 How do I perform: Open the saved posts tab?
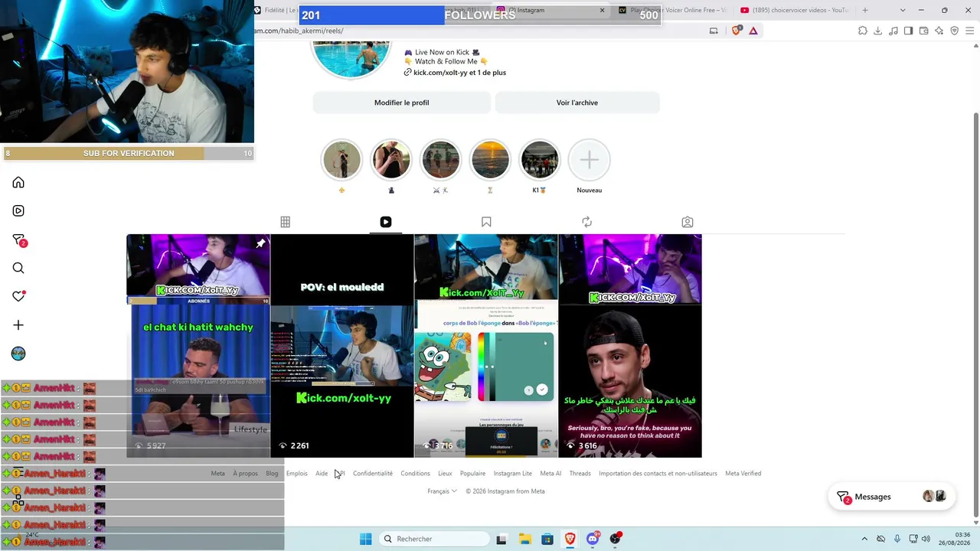tap(486, 222)
